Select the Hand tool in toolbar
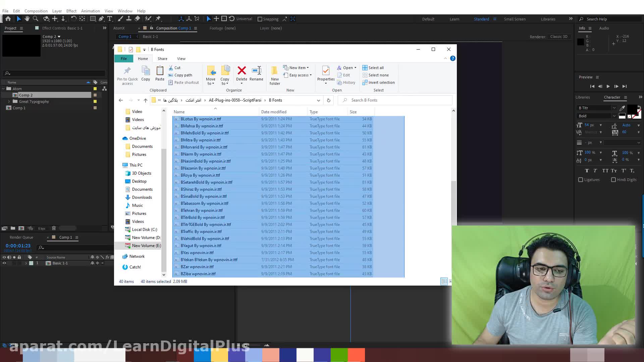The height and width of the screenshot is (362, 644). 27,19
